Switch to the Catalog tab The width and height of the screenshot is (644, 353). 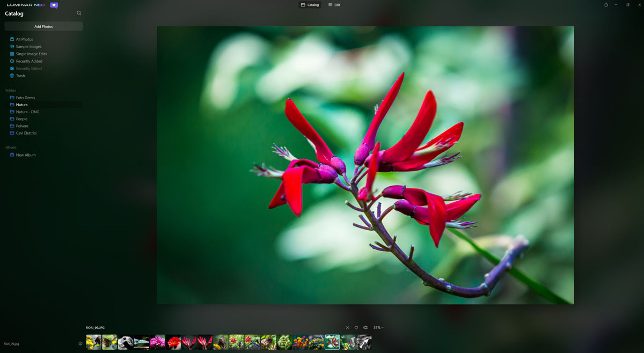(310, 5)
